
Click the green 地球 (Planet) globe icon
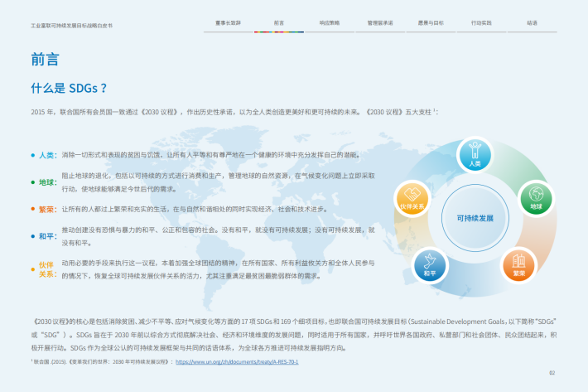[535, 197]
